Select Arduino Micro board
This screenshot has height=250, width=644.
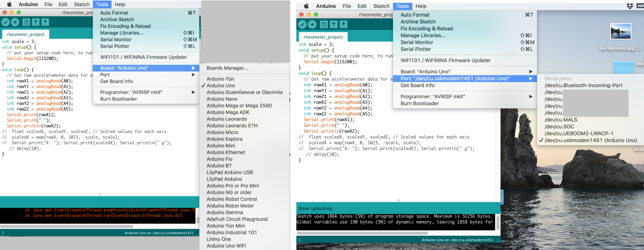245,132
